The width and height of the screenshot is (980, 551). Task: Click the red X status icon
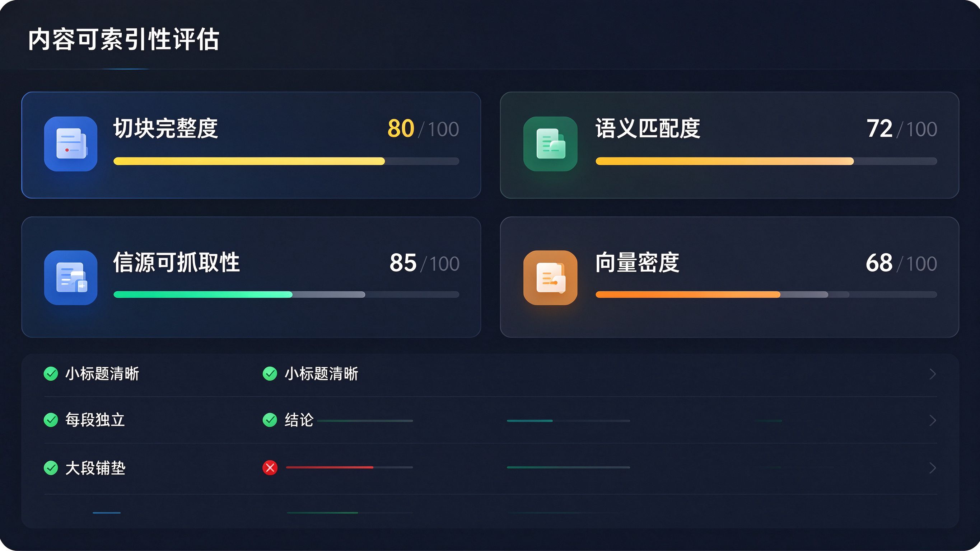pyautogui.click(x=270, y=468)
